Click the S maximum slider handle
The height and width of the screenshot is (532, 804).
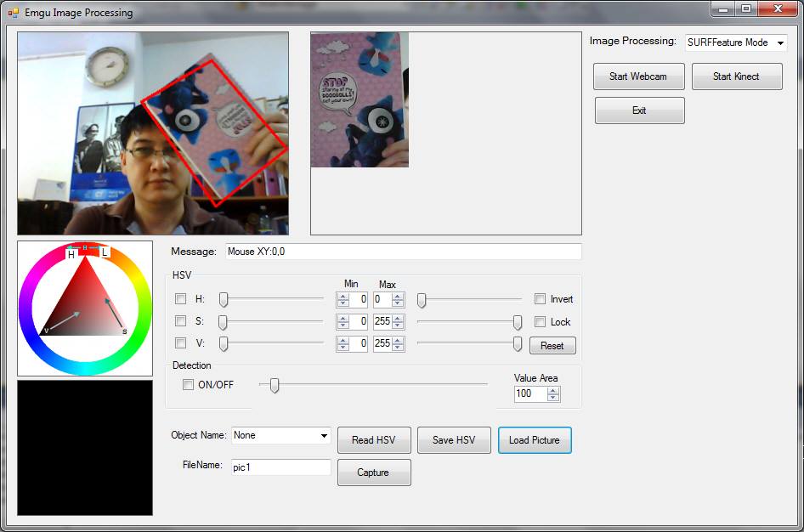(518, 322)
